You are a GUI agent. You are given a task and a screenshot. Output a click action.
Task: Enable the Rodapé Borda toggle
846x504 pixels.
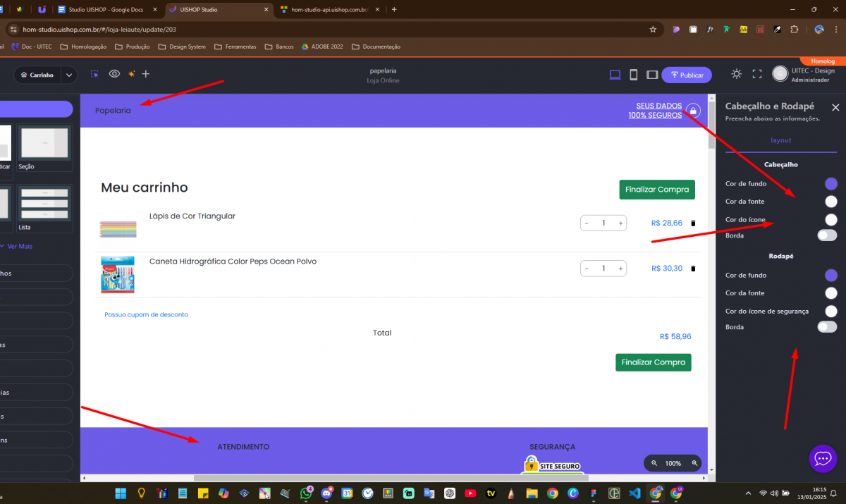point(827,327)
